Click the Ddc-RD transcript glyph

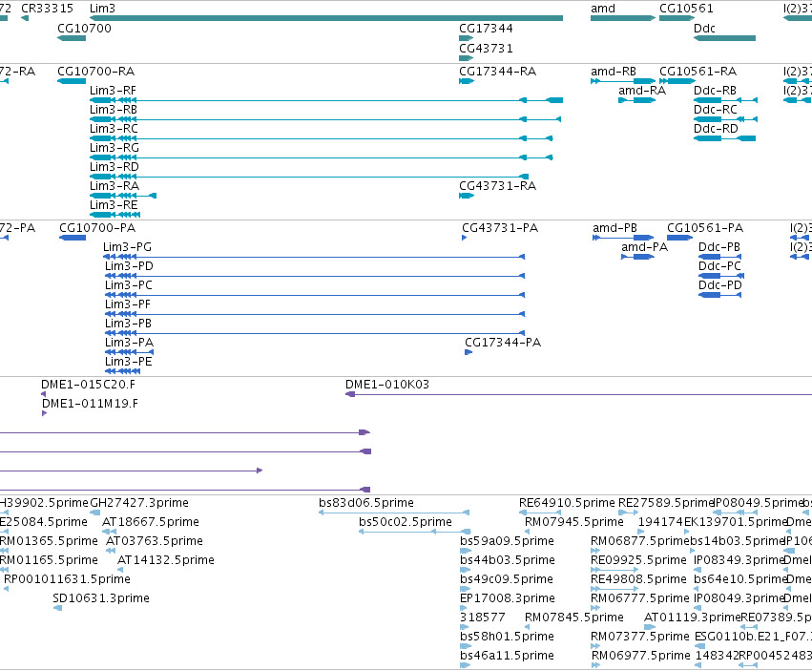pyautogui.click(x=724, y=138)
